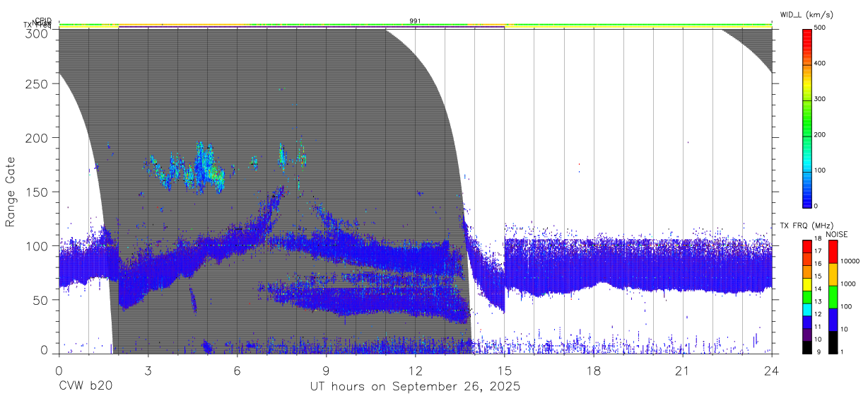868x401 pixels.
Task: Click the '991' CPID value at top
Action: pyautogui.click(x=415, y=21)
